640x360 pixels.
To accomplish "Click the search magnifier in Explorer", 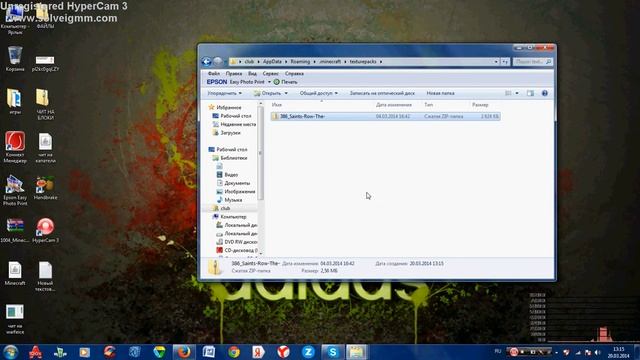I will click(548, 62).
